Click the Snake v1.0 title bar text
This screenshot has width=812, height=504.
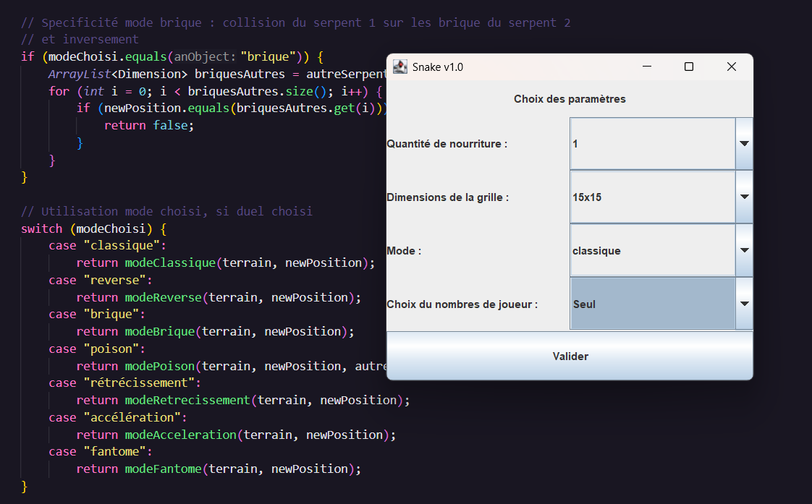tap(438, 67)
